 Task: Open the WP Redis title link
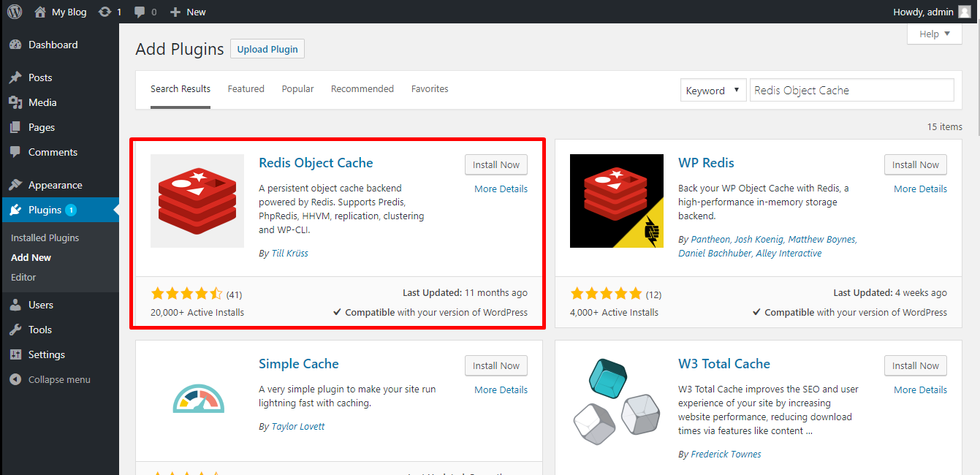706,163
